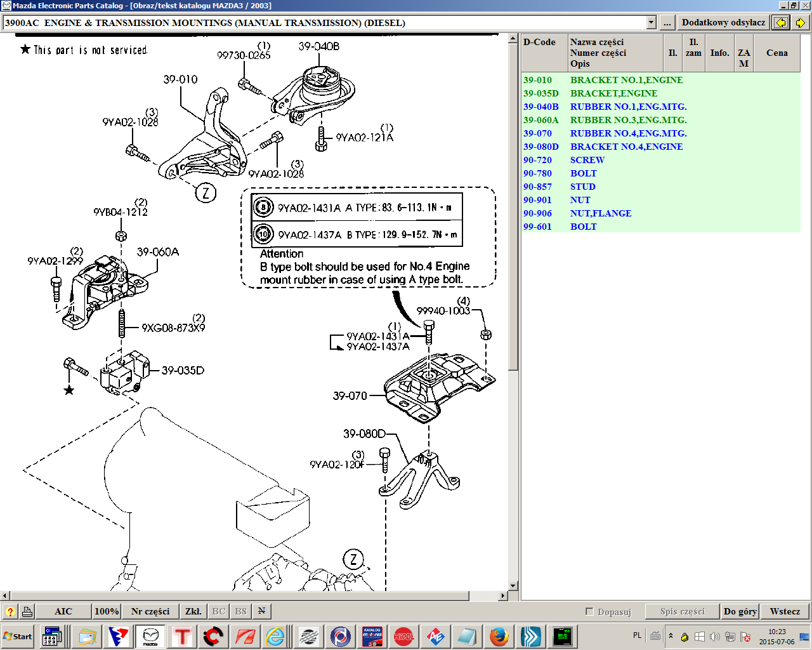Image resolution: width=812 pixels, height=650 pixels.
Task: Go to previous page with left arrow
Action: click(x=781, y=23)
